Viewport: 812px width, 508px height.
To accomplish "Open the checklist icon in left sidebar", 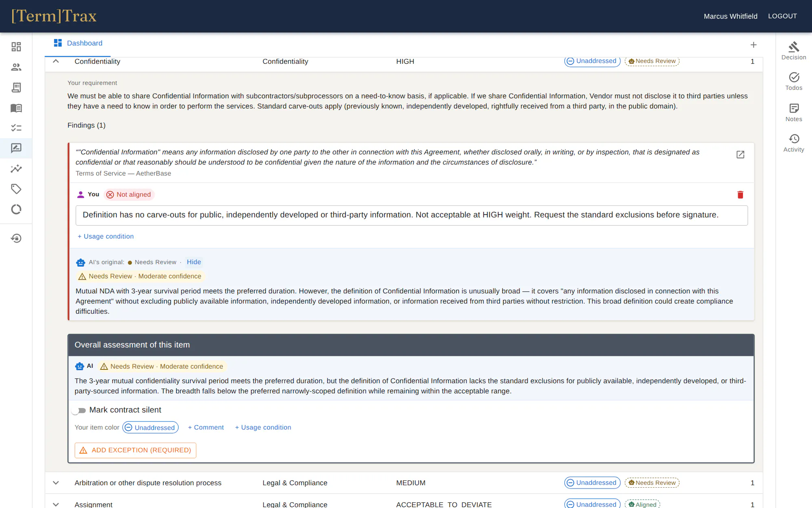I will click(x=16, y=128).
